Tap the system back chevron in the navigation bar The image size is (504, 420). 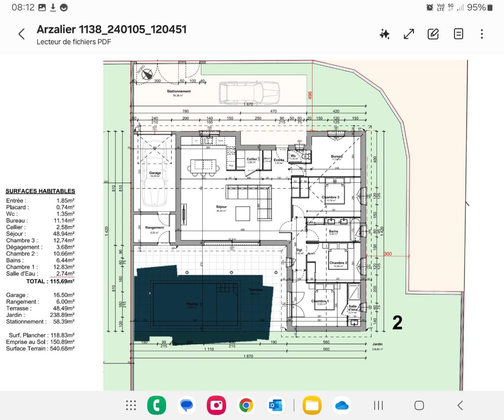coord(460,405)
